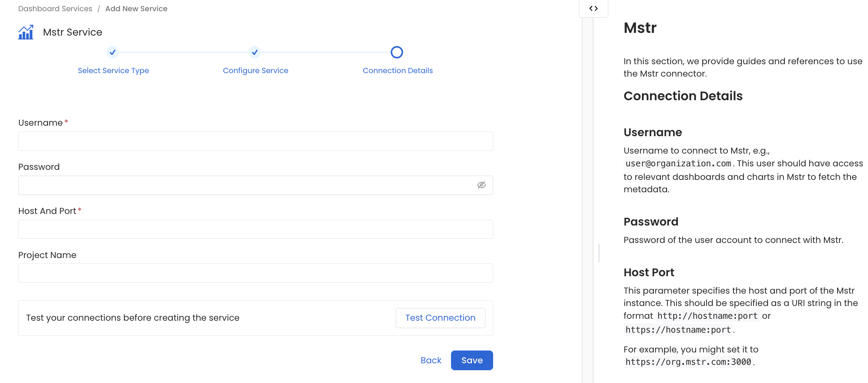Click the Add New Service breadcrumb
Viewport: 868px width, 383px height.
coord(136,8)
